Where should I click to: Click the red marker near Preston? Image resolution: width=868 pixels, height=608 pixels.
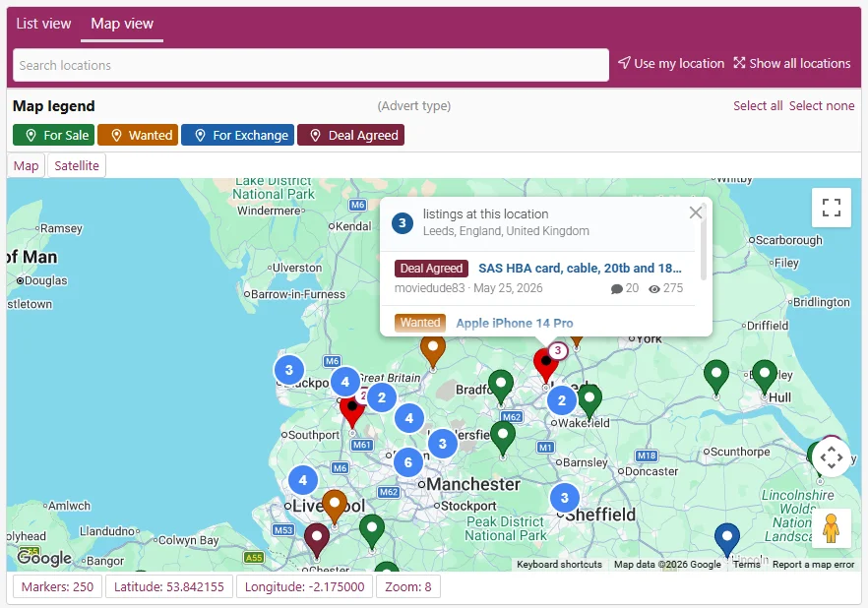[352, 411]
